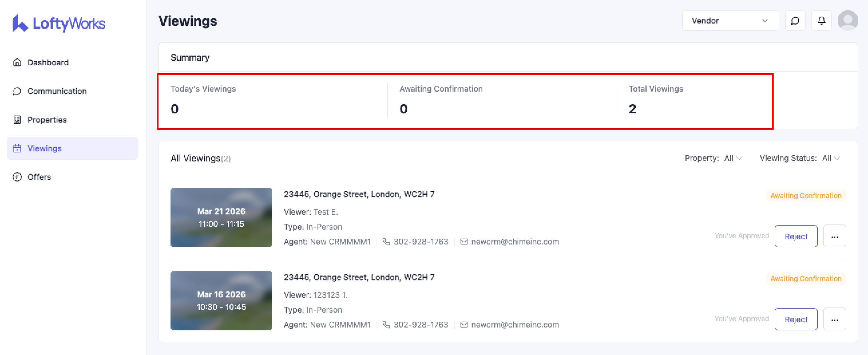Click the LoftyWorks logo
The width and height of the screenshot is (868, 355).
(59, 23)
